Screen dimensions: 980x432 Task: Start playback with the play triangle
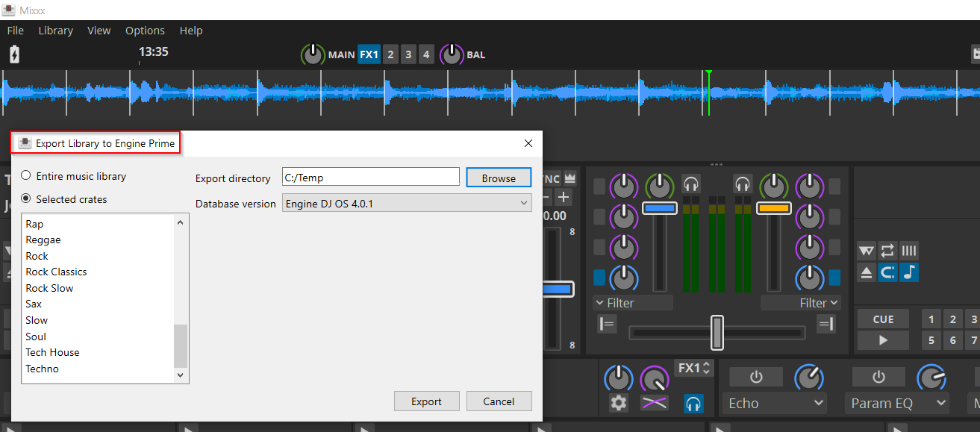[883, 340]
